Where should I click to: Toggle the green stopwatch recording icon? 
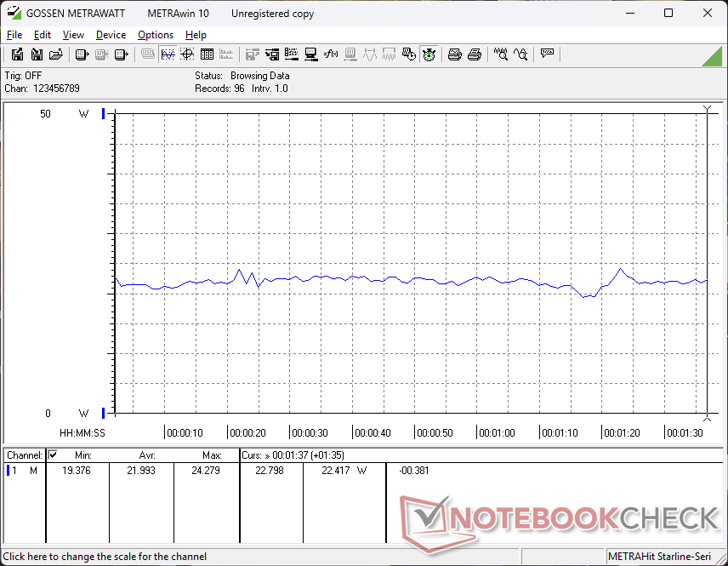(x=429, y=54)
